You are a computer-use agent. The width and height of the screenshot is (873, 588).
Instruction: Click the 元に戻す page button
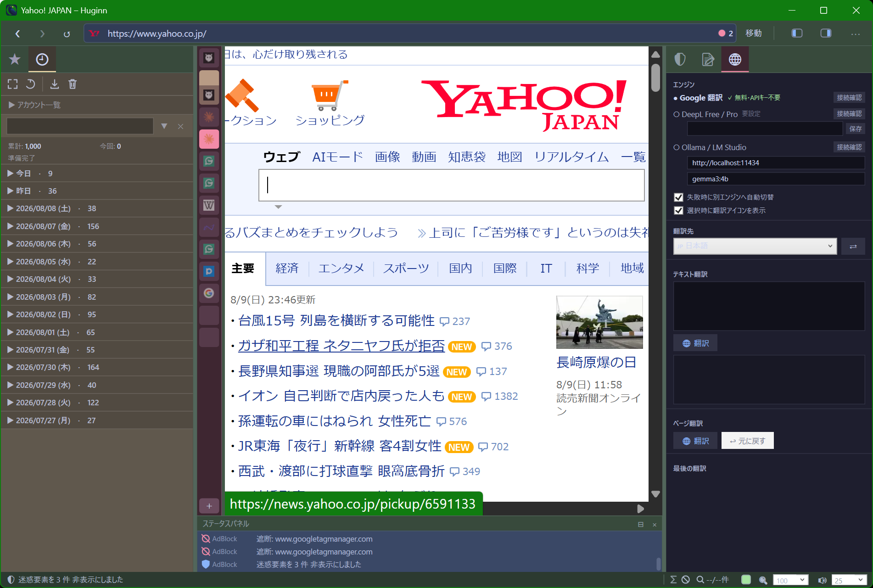click(x=747, y=441)
